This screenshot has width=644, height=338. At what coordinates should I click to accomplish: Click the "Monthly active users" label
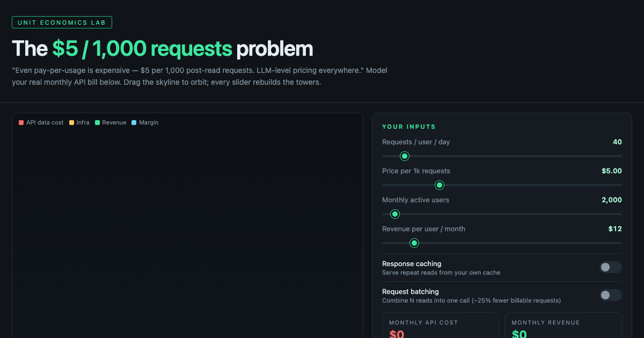[x=415, y=200]
